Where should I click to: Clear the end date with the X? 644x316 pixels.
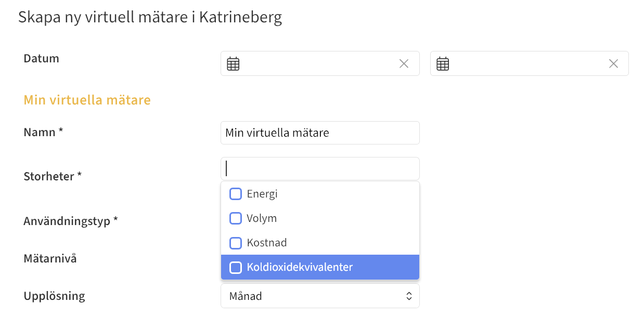(613, 64)
